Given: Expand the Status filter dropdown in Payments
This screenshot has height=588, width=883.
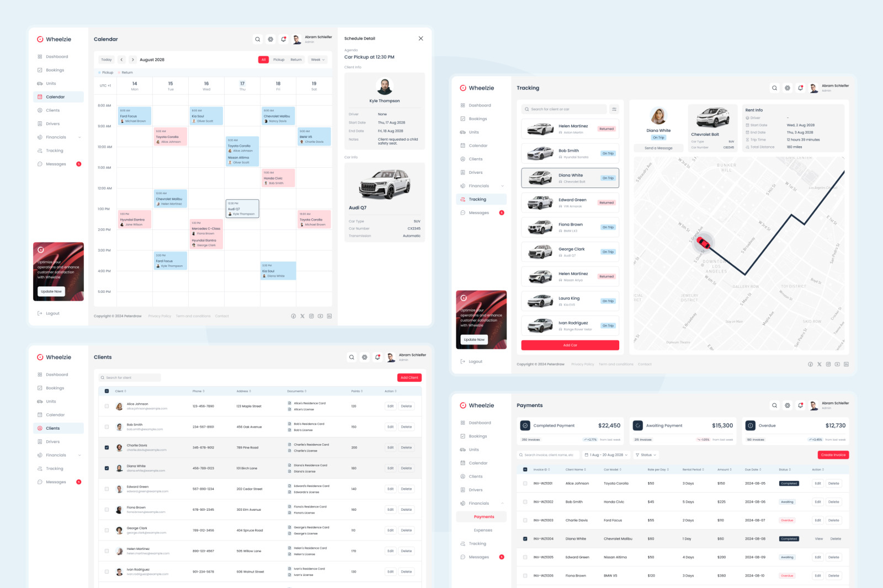Looking at the screenshot, I should click(646, 455).
